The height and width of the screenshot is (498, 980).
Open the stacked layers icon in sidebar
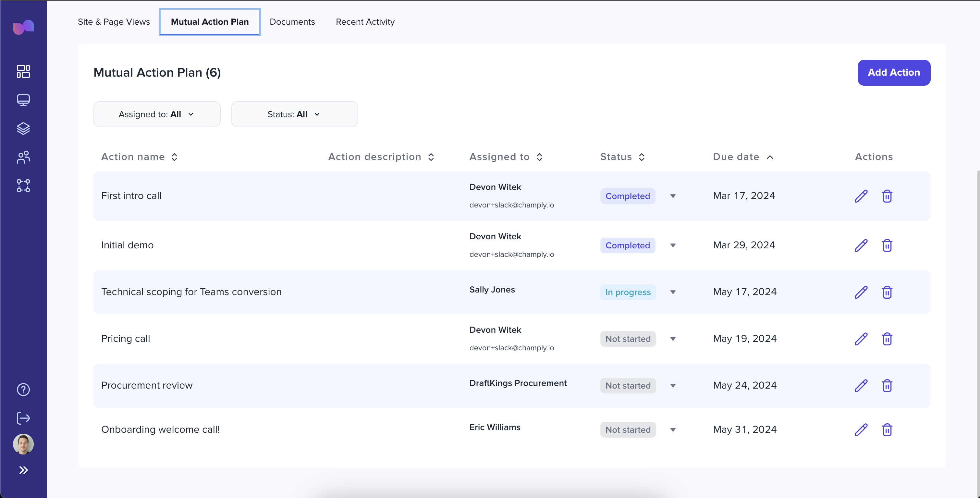tap(23, 129)
